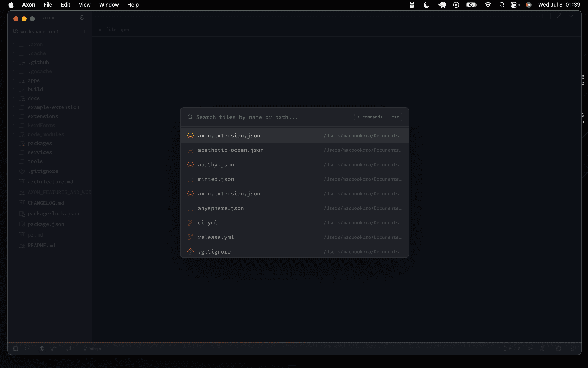
Task: Select the example-extension folder
Action: click(50, 107)
